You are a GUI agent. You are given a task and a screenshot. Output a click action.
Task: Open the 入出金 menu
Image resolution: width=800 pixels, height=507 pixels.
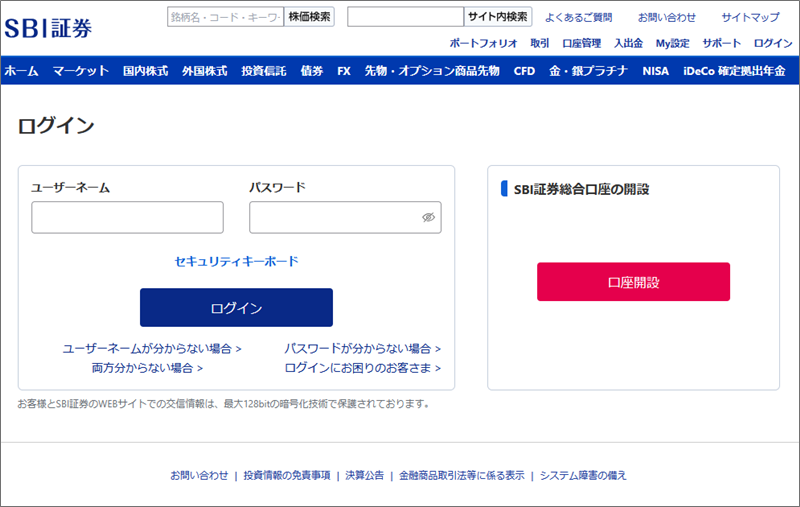click(x=629, y=43)
